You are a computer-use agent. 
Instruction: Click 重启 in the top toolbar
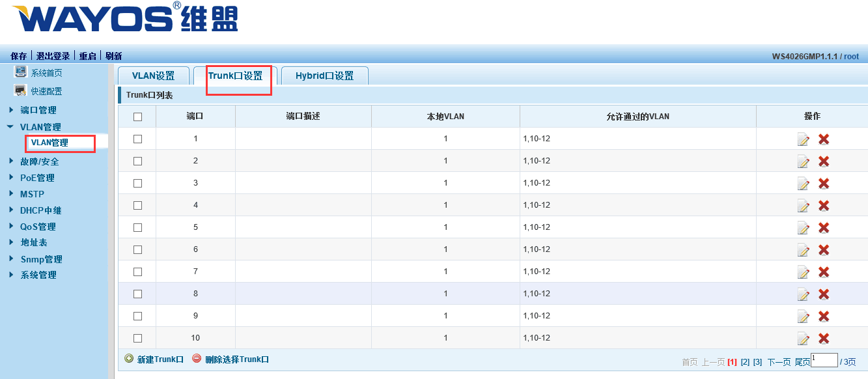[x=88, y=56]
